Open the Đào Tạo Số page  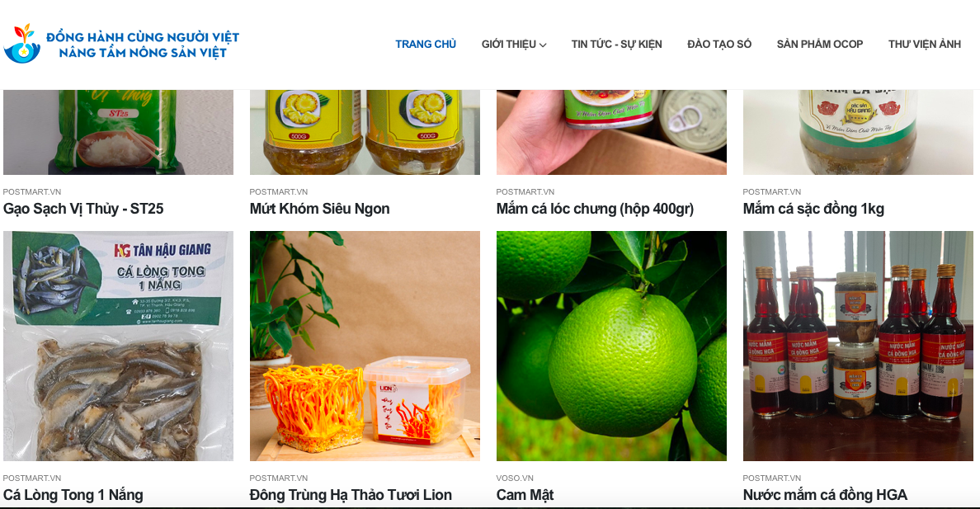point(719,45)
